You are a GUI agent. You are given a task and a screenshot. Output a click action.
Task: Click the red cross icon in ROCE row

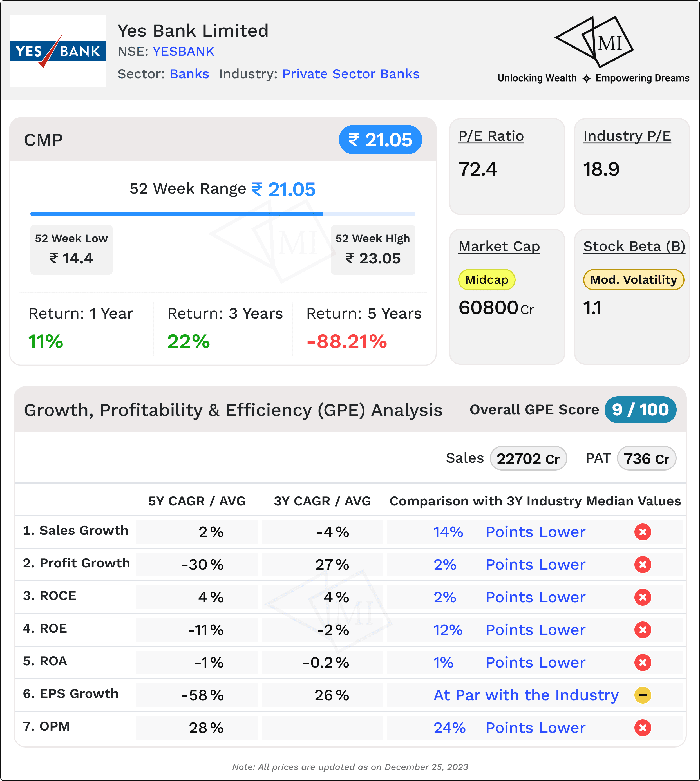[642, 597]
